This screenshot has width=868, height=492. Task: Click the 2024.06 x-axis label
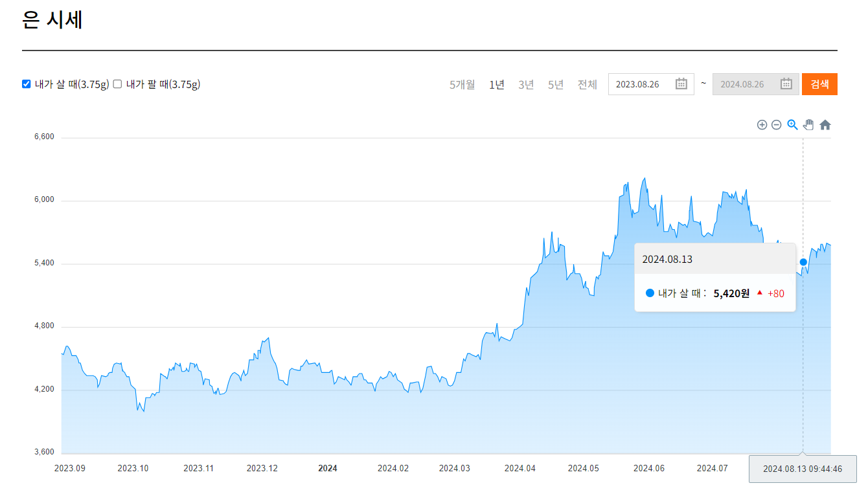(x=649, y=468)
